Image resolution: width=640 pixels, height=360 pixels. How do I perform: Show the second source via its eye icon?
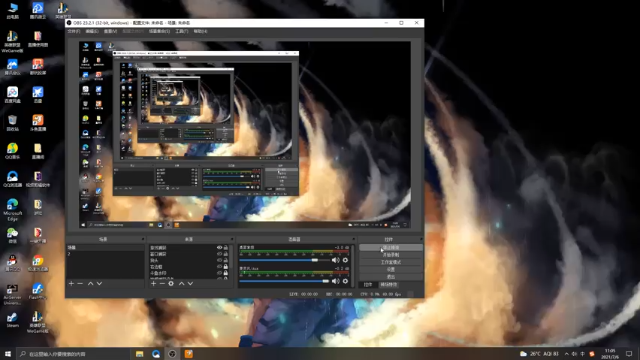(220, 254)
